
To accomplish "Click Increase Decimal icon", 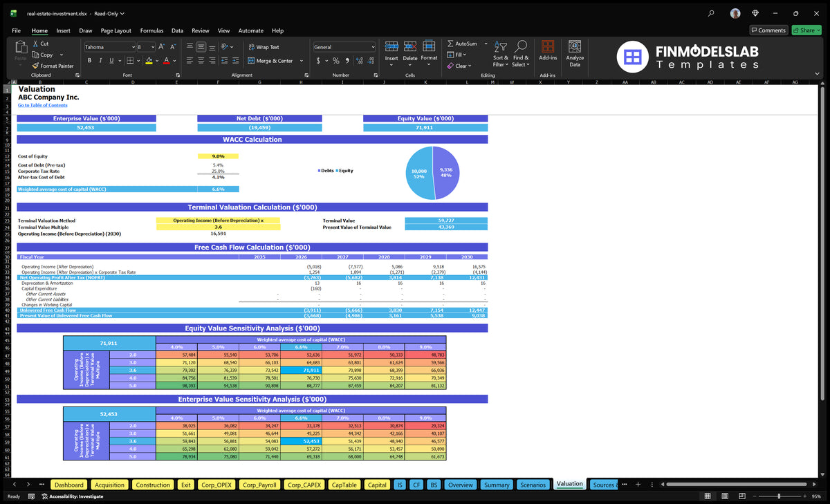I will 359,61.
